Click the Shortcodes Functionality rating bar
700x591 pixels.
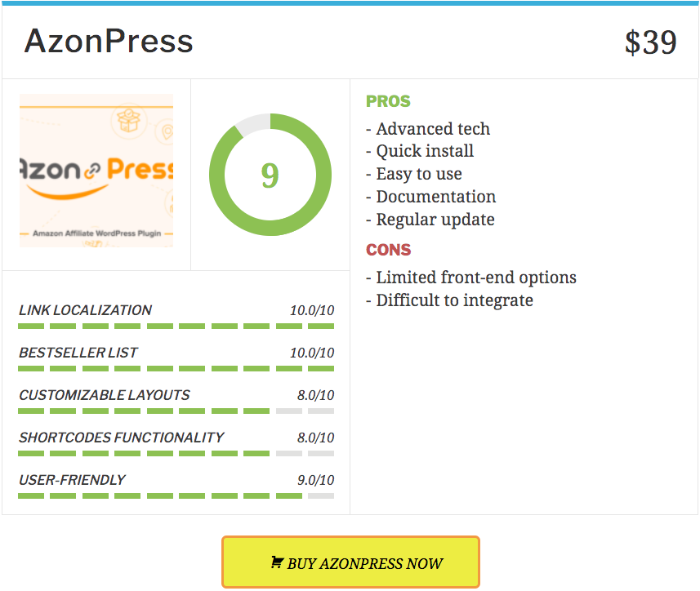tap(176, 453)
